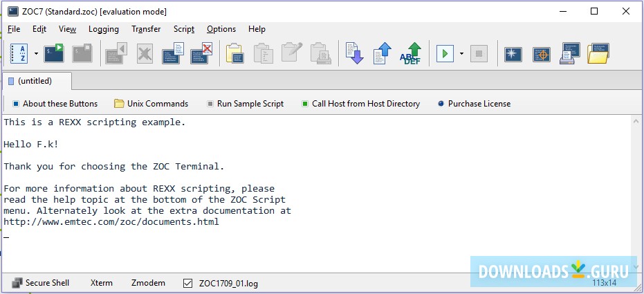
Task: Click the Print Screen printer icon
Action: [570, 53]
